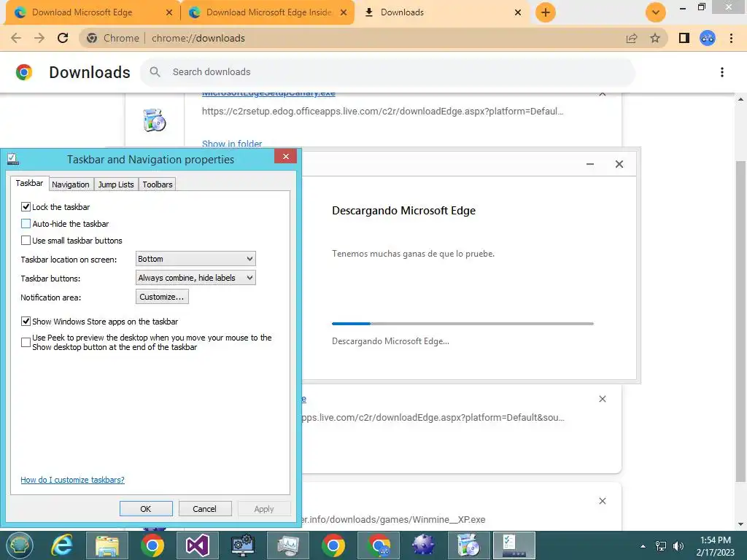Minimize the Descargando Microsoft Edge window

coord(589,164)
